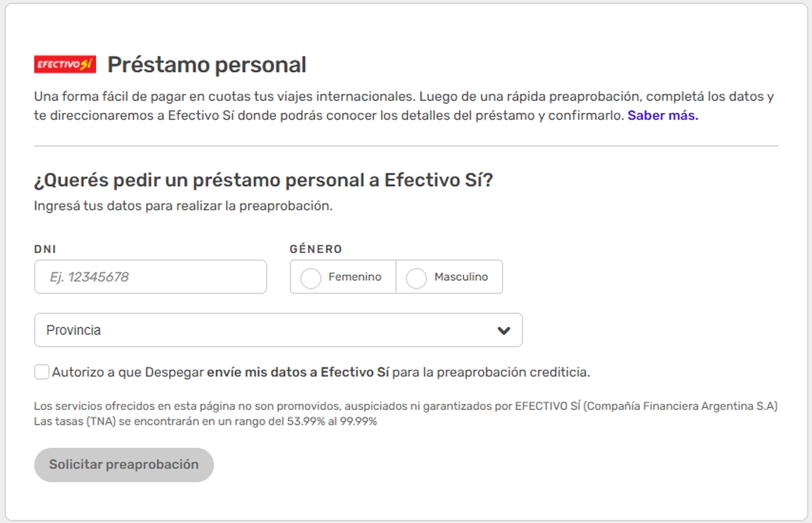This screenshot has width=812, height=523.
Task: Select the Femenino radio button
Action: (311, 277)
